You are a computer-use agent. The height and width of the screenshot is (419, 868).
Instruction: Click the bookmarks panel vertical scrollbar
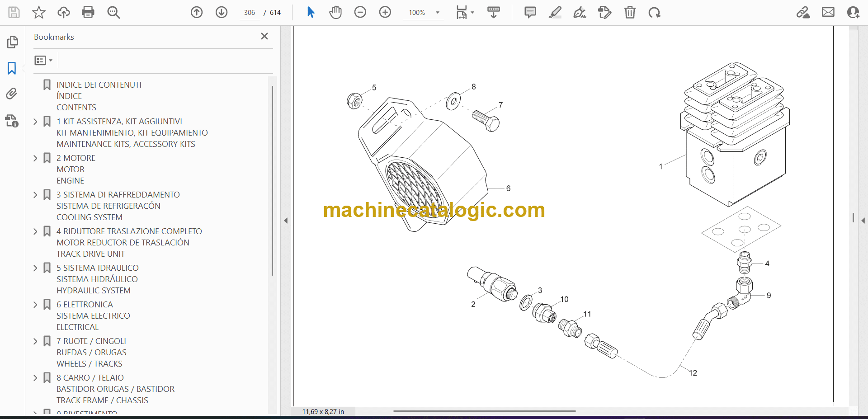point(272,181)
